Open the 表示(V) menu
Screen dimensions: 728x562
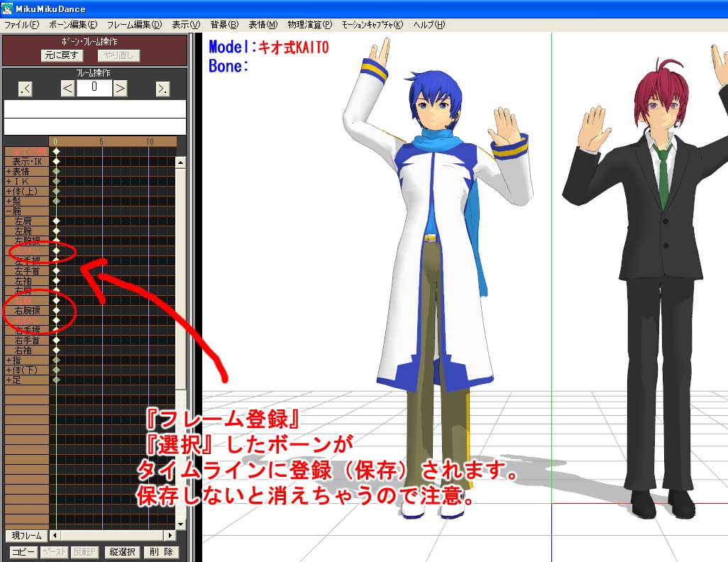point(186,25)
